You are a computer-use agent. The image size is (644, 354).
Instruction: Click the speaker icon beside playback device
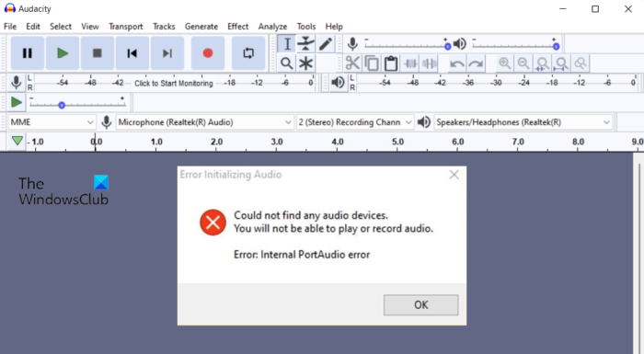click(424, 122)
